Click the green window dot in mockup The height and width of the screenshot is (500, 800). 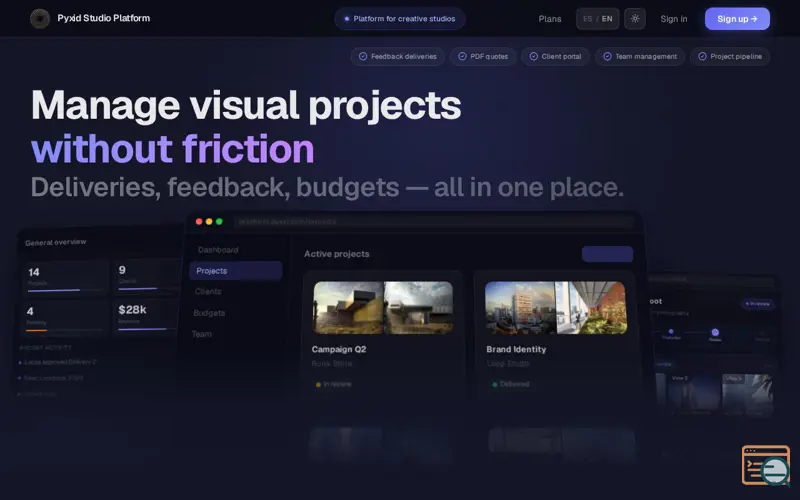(x=219, y=221)
